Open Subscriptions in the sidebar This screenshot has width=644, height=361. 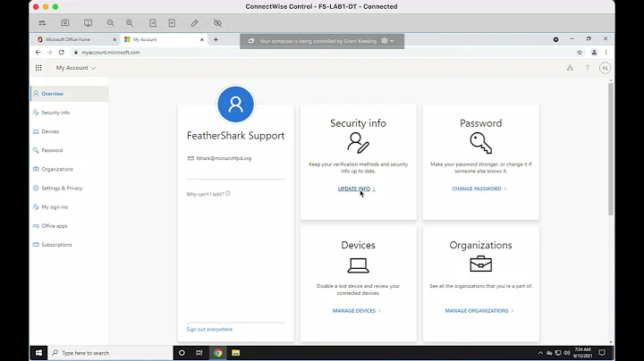coord(70,245)
